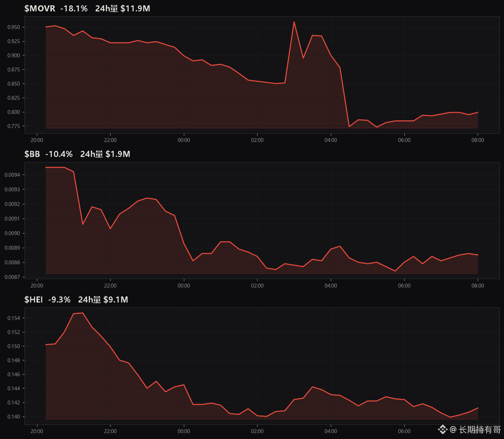The width and height of the screenshot is (504, 439).
Task: Click the 0.800 price tick on MOVR chart
Action: (14, 112)
